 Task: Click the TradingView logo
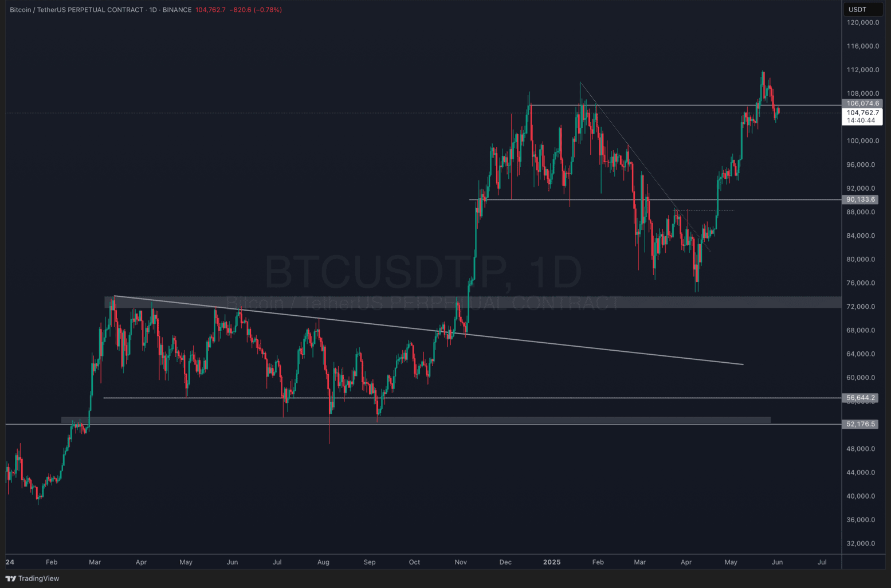point(32,578)
